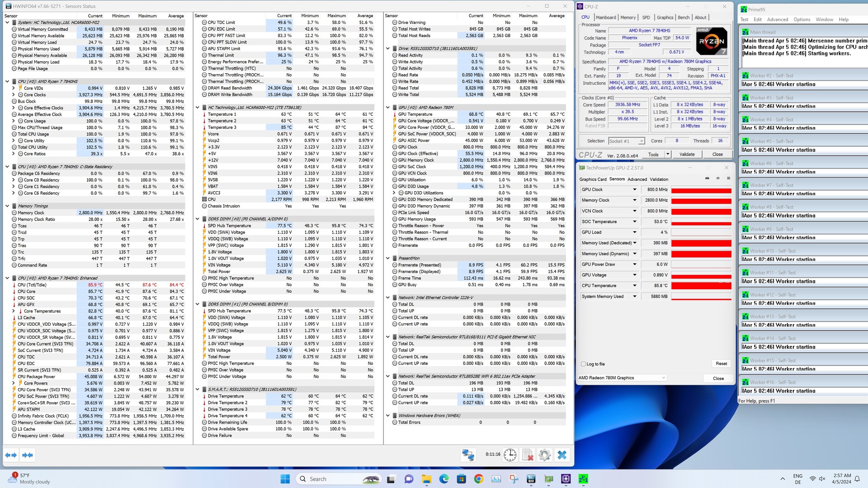Click GPU-Z refresh icon
This screenshot has width=868, height=488.
[x=718, y=178]
